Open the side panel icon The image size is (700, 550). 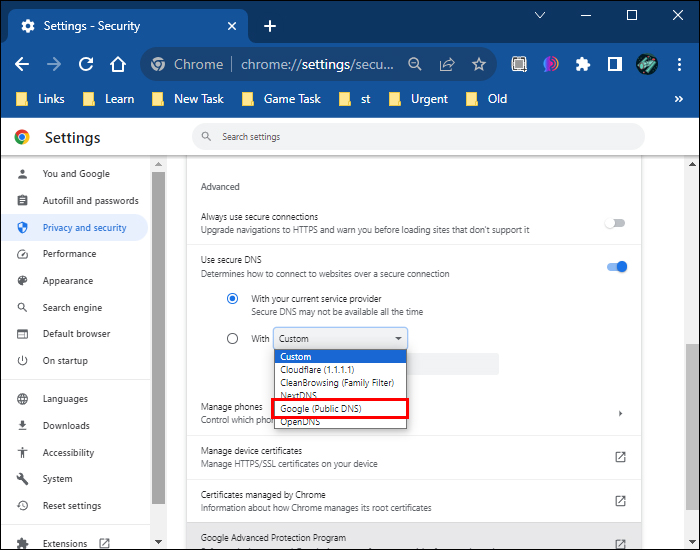tap(615, 64)
